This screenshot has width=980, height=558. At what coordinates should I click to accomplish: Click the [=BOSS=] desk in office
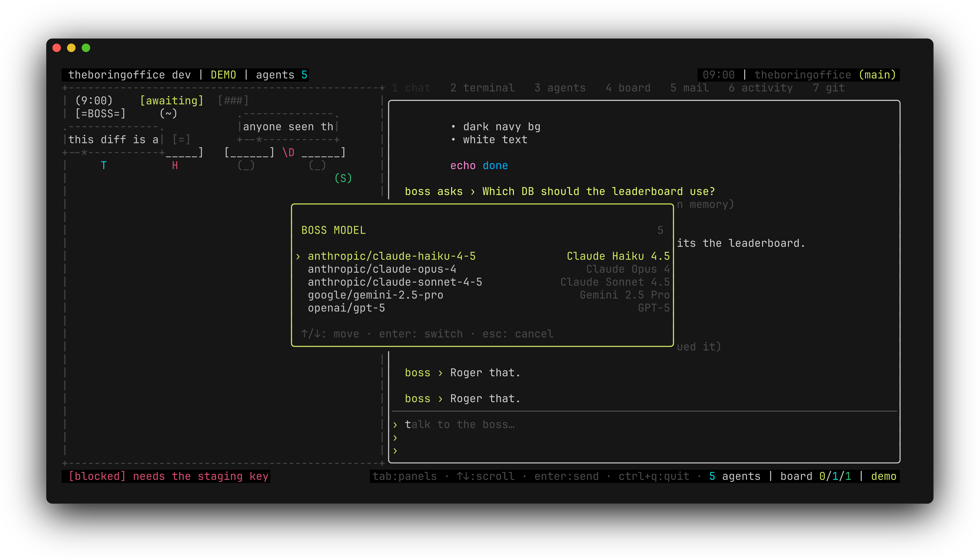point(100,114)
